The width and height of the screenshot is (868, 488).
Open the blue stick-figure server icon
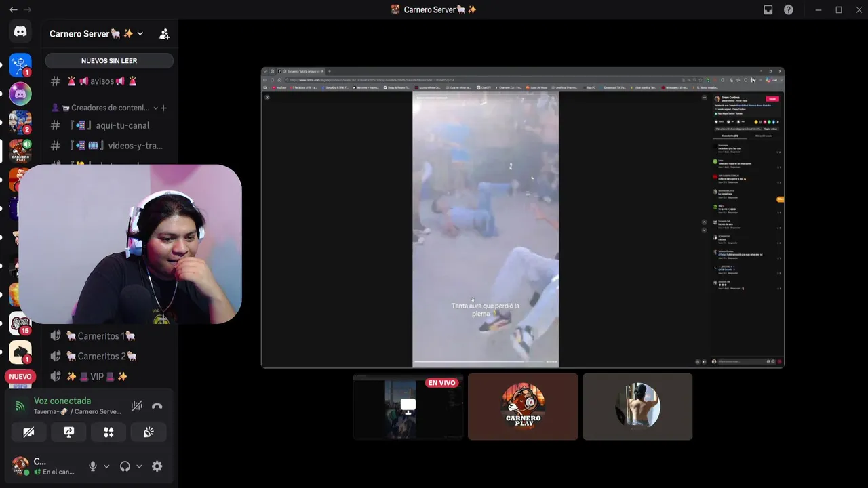(x=20, y=64)
